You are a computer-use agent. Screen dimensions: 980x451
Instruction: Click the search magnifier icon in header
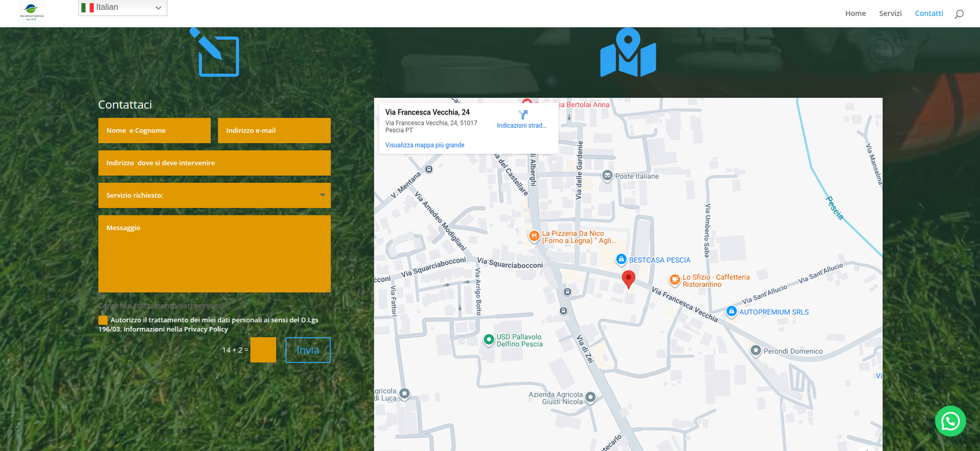(959, 13)
